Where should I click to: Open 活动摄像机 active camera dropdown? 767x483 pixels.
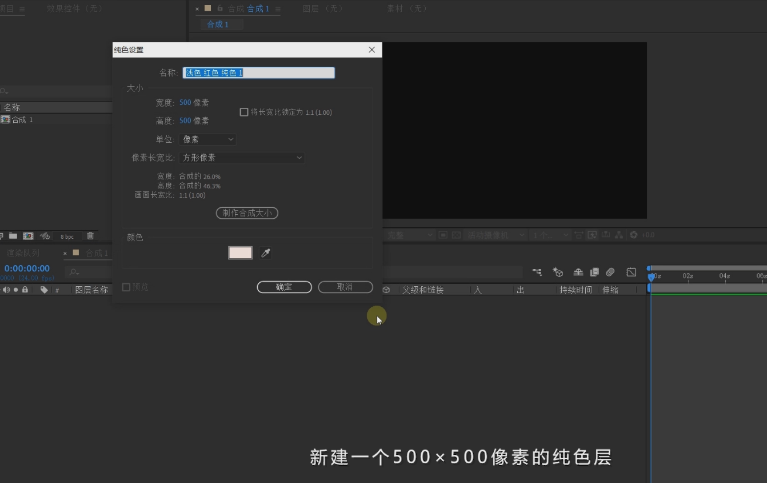pyautogui.click(x=495, y=235)
